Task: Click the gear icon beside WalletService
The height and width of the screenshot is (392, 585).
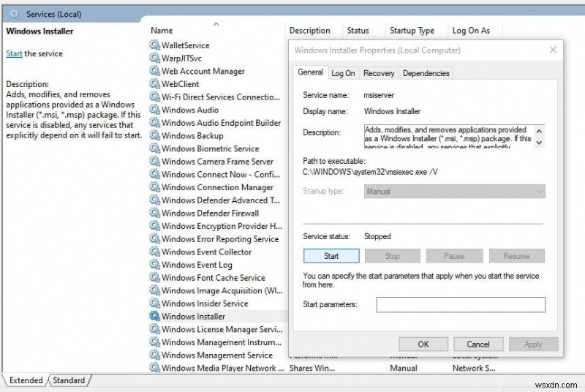Action: point(154,45)
